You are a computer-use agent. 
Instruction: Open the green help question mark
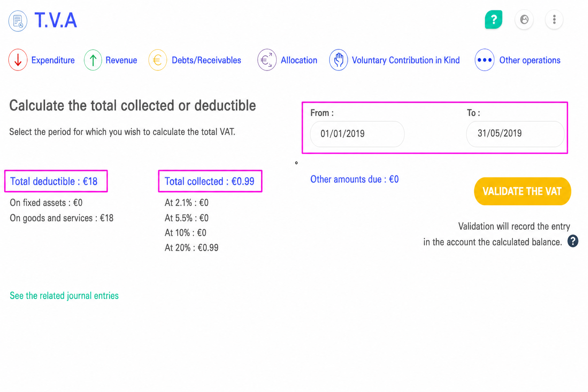[x=493, y=20]
